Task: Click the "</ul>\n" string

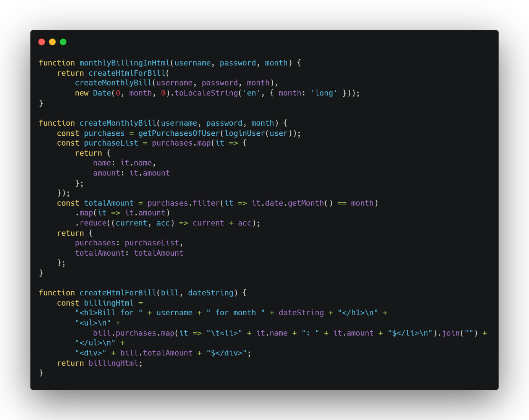Action: 95,343
